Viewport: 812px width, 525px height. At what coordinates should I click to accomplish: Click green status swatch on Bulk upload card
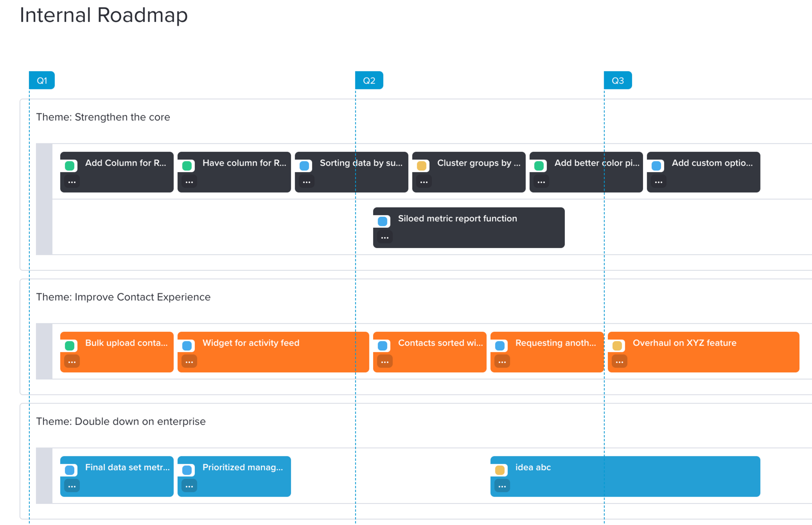click(70, 346)
